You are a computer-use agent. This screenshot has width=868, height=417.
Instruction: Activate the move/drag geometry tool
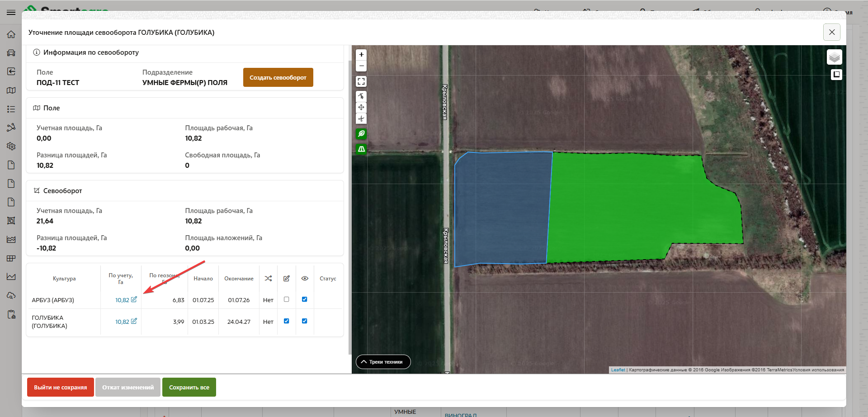pyautogui.click(x=361, y=108)
